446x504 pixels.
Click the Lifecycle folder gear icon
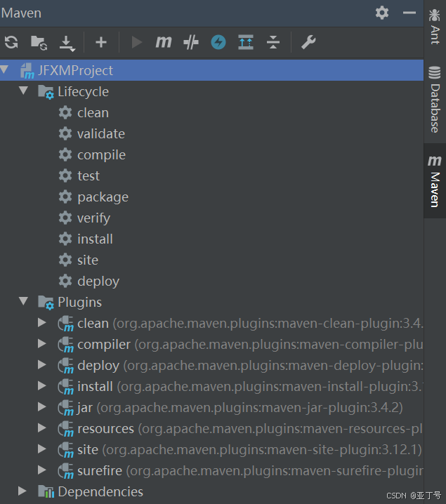pos(46,92)
